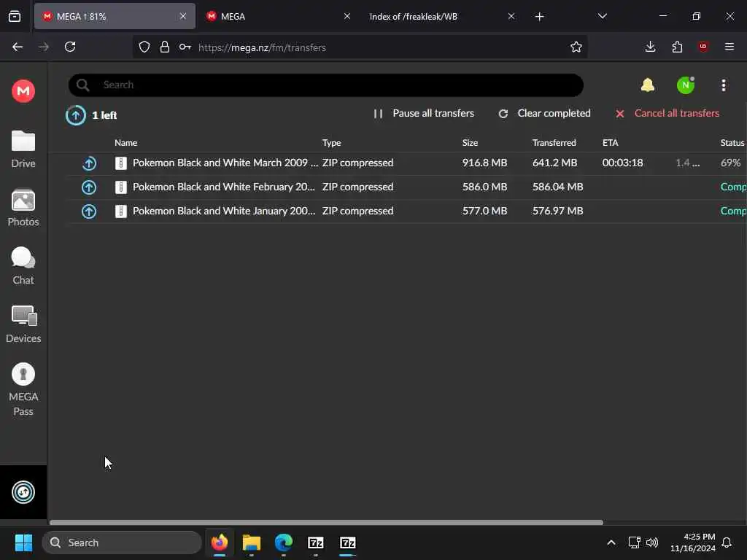Expand the list all tabs dropdown

tap(602, 16)
